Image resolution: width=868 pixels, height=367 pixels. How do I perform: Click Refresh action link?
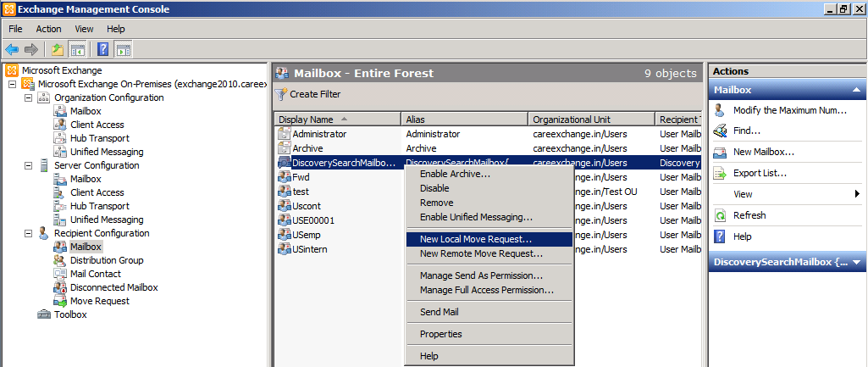pos(749,215)
